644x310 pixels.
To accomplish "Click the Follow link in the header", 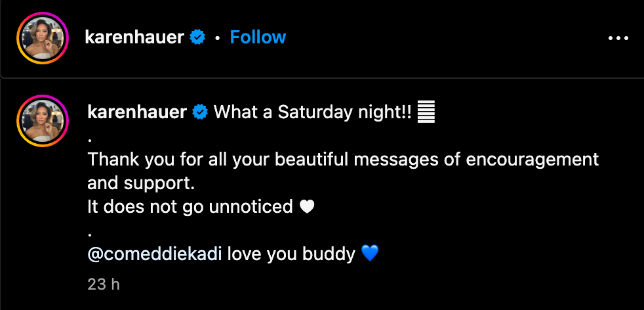I will point(258,37).
